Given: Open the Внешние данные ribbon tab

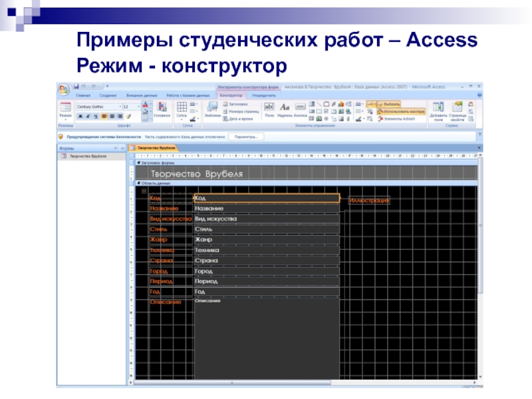Looking at the screenshot, I should pos(140,96).
